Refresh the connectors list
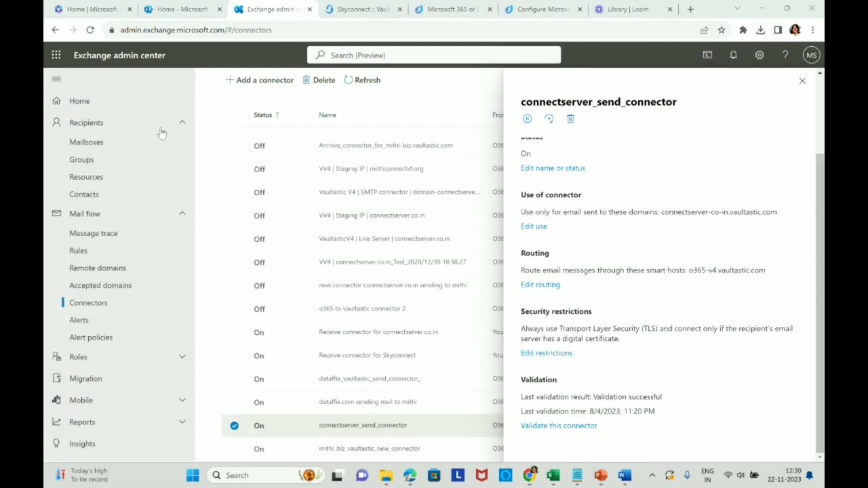 click(x=362, y=80)
